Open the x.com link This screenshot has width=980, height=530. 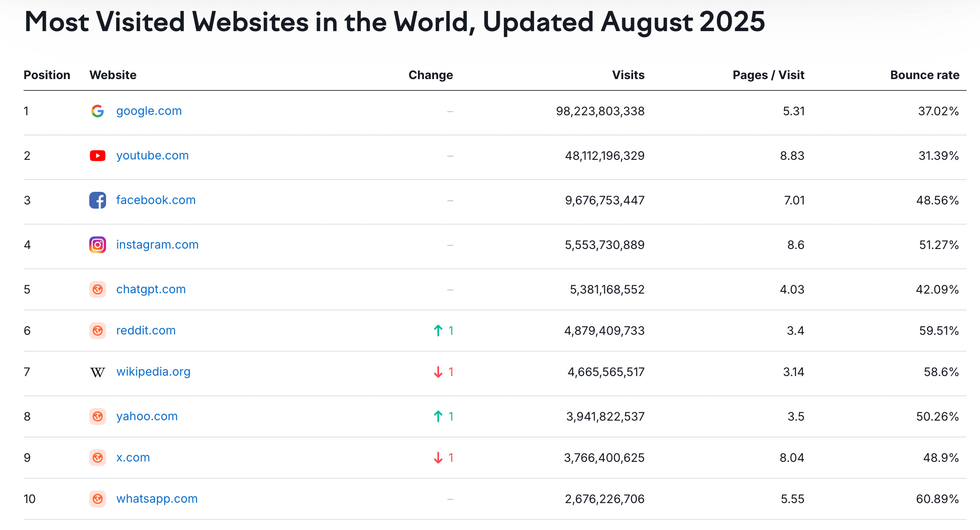133,457
